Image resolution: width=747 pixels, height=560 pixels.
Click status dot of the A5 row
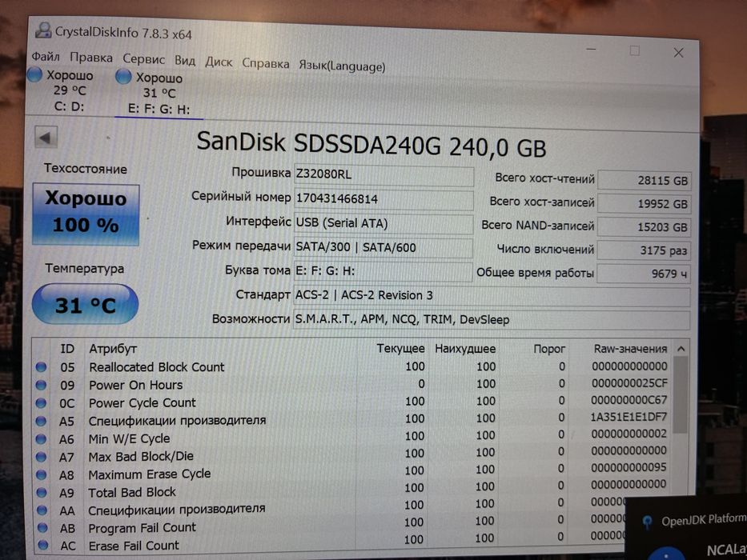41,421
